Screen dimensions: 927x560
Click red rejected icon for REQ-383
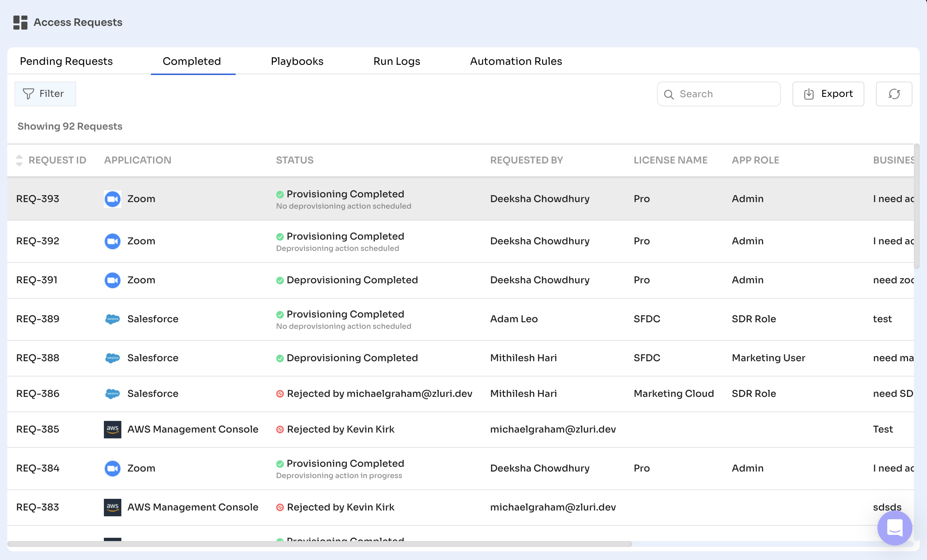[279, 508]
